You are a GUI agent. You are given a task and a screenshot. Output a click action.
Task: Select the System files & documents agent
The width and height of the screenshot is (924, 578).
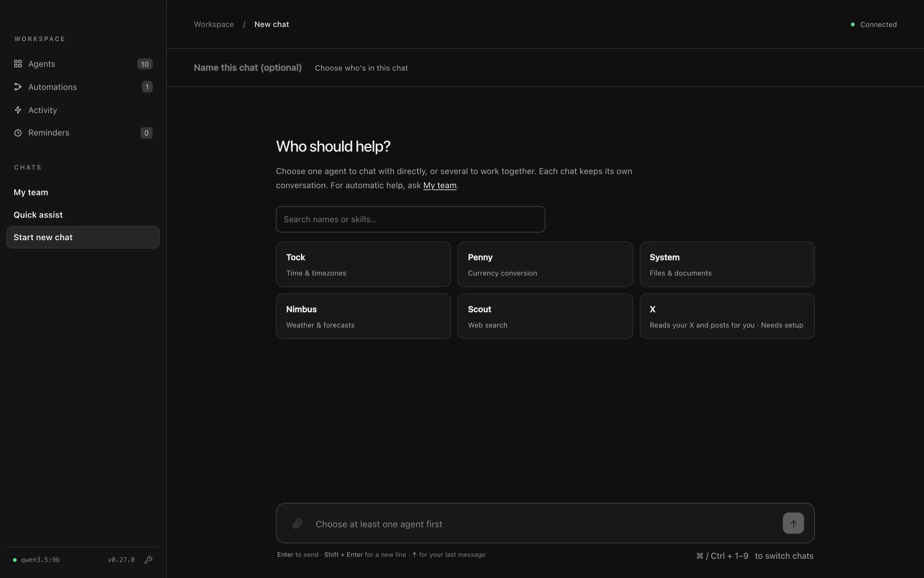pyautogui.click(x=727, y=264)
